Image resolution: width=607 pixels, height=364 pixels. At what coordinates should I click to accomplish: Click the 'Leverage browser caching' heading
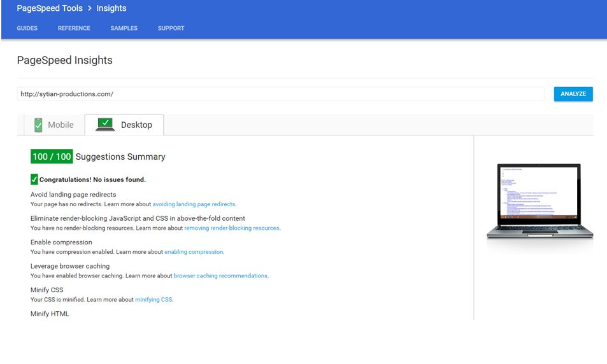[x=70, y=266]
